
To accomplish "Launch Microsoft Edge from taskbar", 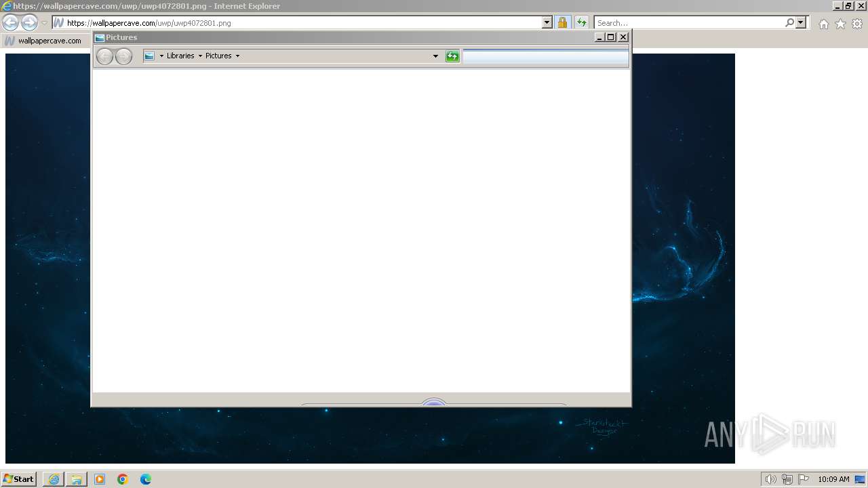I will click(146, 479).
